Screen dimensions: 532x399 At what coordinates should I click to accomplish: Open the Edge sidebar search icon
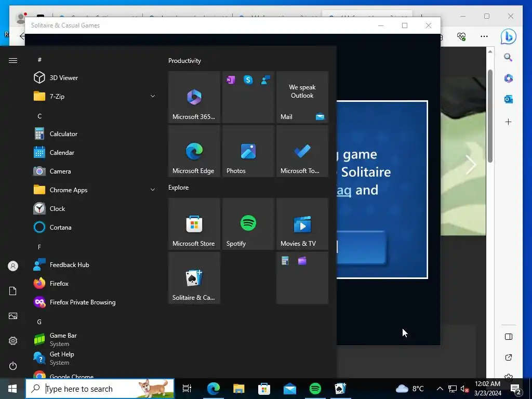point(508,57)
